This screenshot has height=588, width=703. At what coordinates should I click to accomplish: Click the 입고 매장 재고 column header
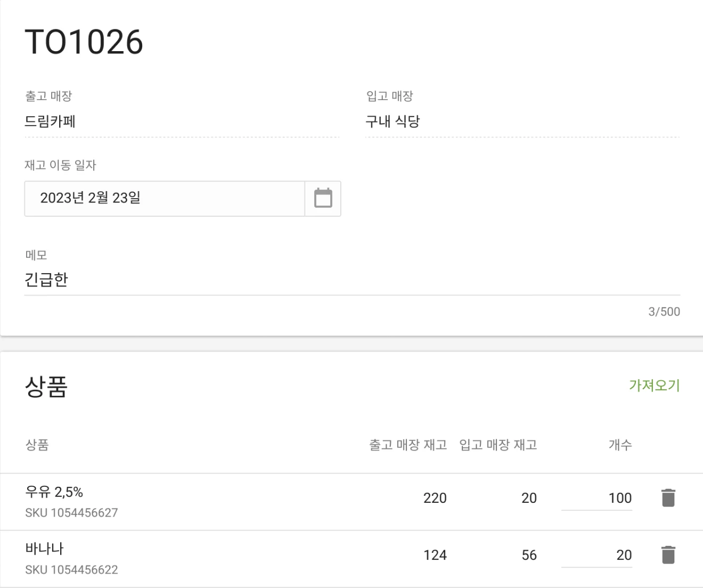tap(498, 445)
